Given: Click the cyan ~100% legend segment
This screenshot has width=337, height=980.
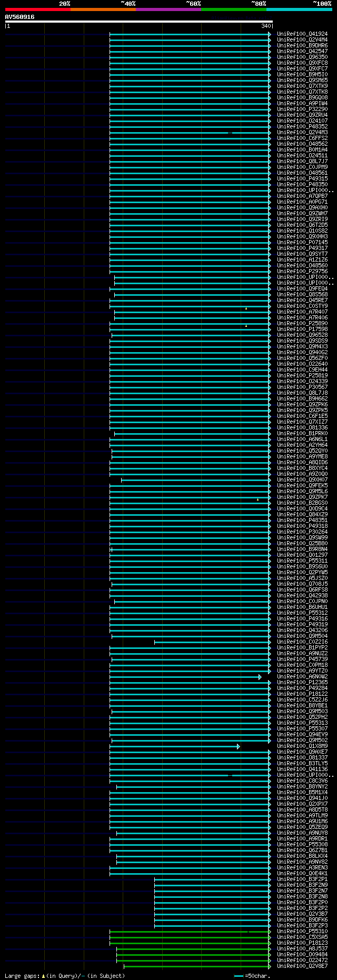Looking at the screenshot, I should tap(299, 9).
